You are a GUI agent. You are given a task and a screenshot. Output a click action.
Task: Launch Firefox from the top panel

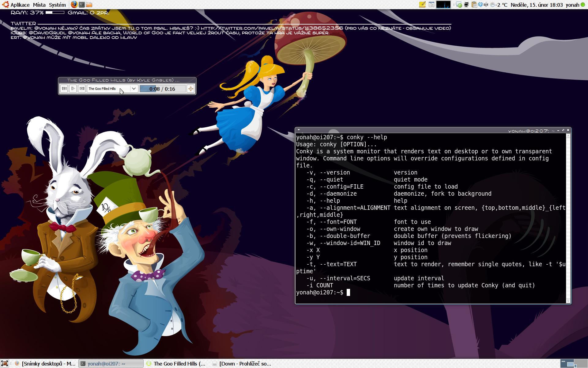(x=74, y=5)
